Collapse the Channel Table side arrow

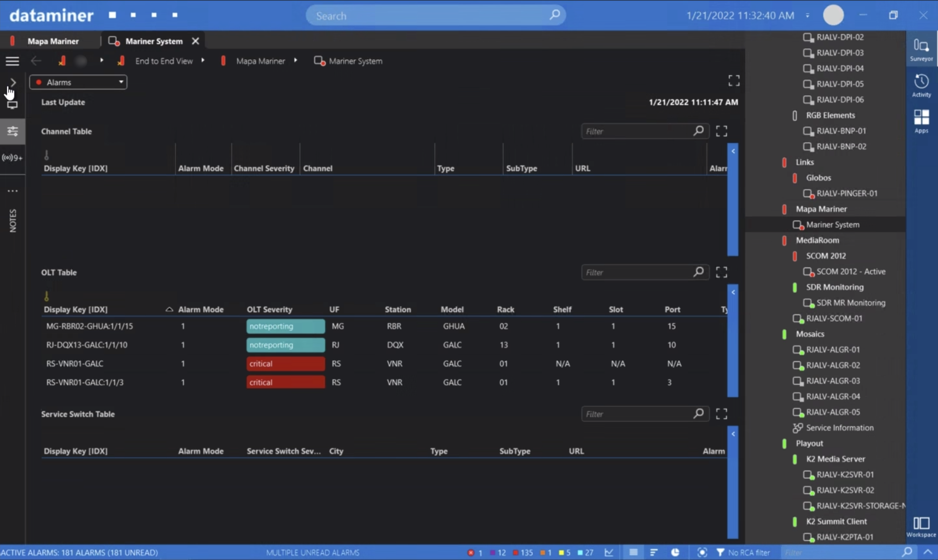(733, 151)
